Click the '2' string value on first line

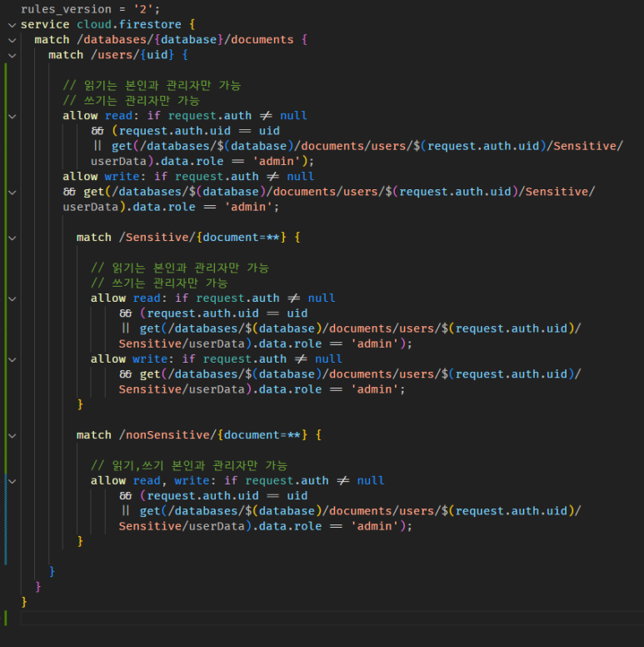[x=143, y=9]
